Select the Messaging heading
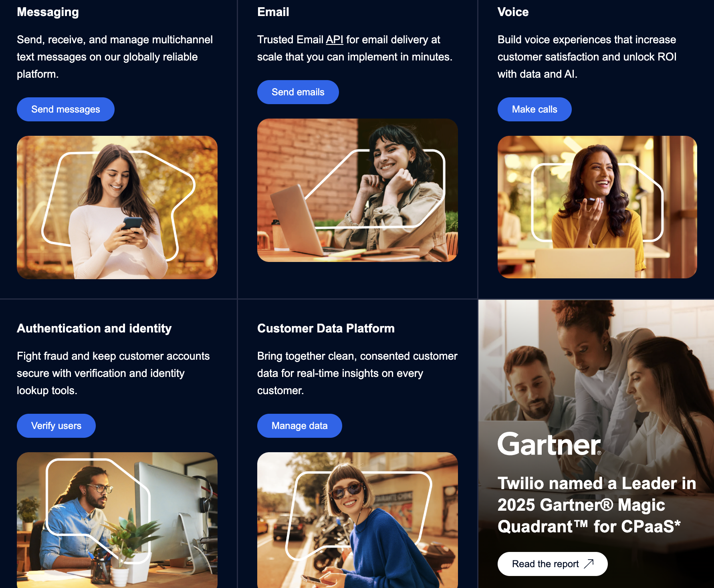Image resolution: width=714 pixels, height=588 pixels. coord(48,12)
